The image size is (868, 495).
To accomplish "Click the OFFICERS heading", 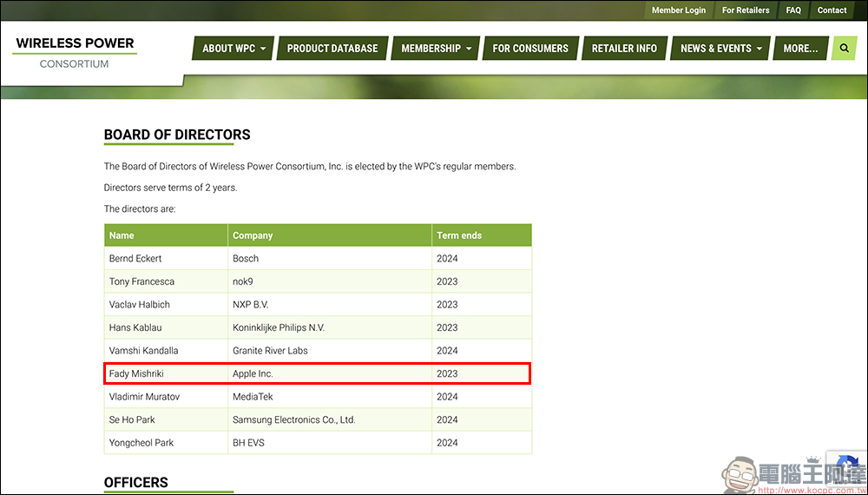I will tap(136, 482).
